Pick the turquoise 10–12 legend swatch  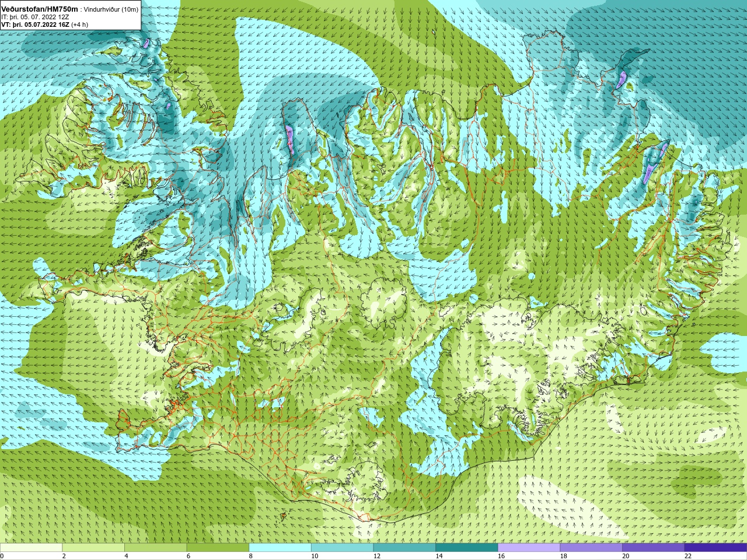point(342,548)
